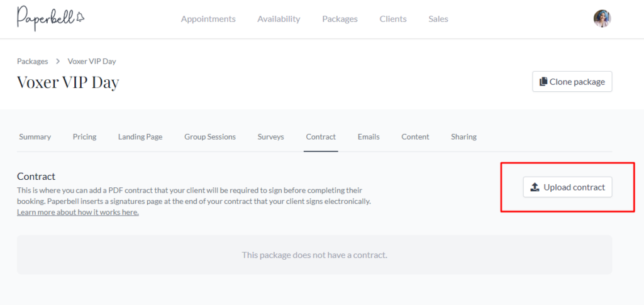Viewport: 644px width, 305px height.
Task: Switch to the Pricing tab
Action: pos(85,136)
